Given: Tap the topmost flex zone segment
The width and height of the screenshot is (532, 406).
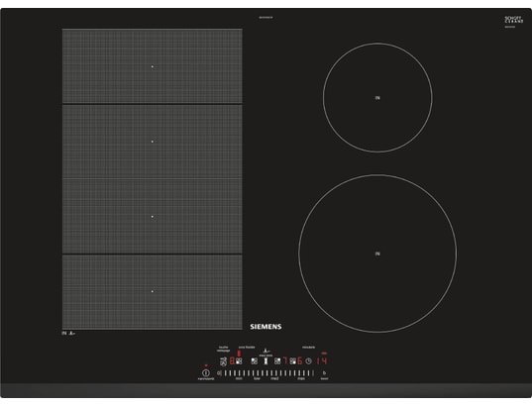Looking at the screenshot, I should point(152,66).
